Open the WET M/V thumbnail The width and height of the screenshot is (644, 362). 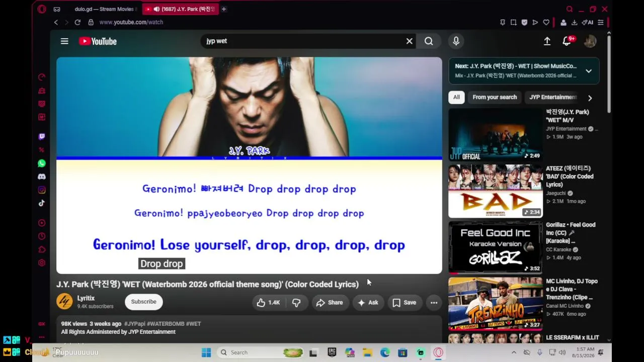pos(496,135)
